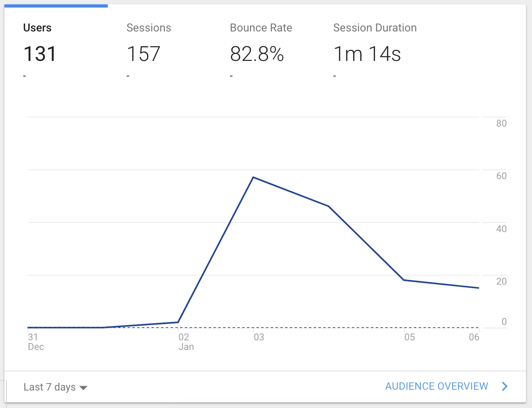The height and width of the screenshot is (408, 532).
Task: Click the 131 users value
Action: [40, 54]
